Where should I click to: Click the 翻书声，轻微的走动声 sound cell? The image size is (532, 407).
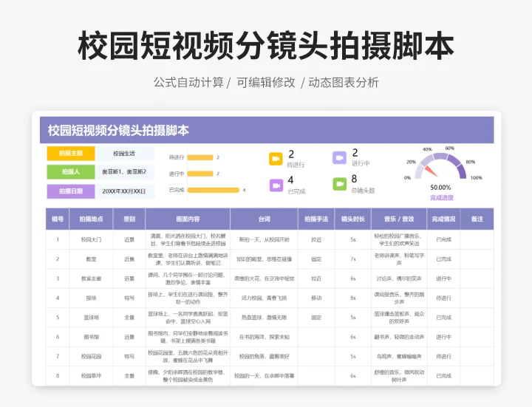[x=399, y=337]
